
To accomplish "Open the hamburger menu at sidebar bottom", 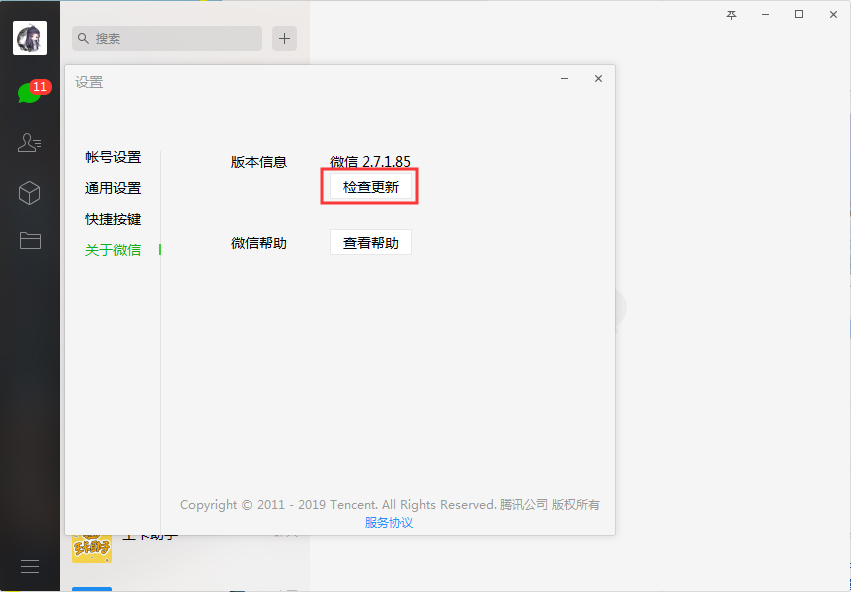I will click(29, 566).
